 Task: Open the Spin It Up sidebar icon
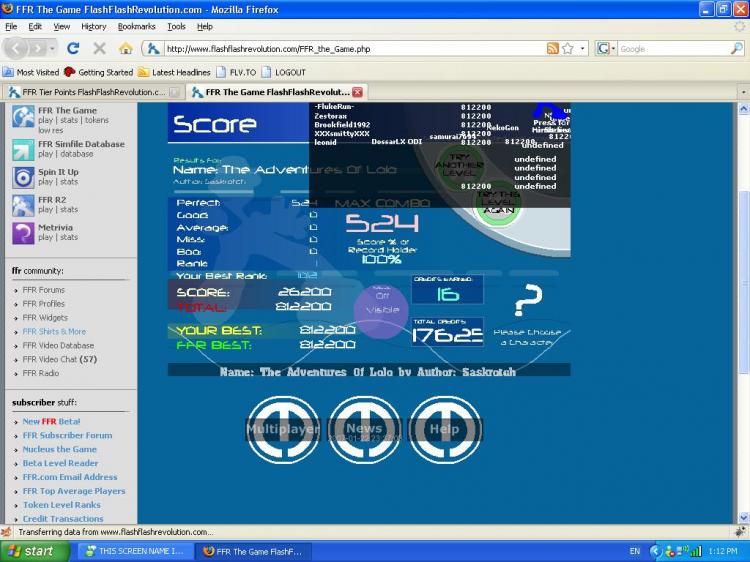[23, 177]
